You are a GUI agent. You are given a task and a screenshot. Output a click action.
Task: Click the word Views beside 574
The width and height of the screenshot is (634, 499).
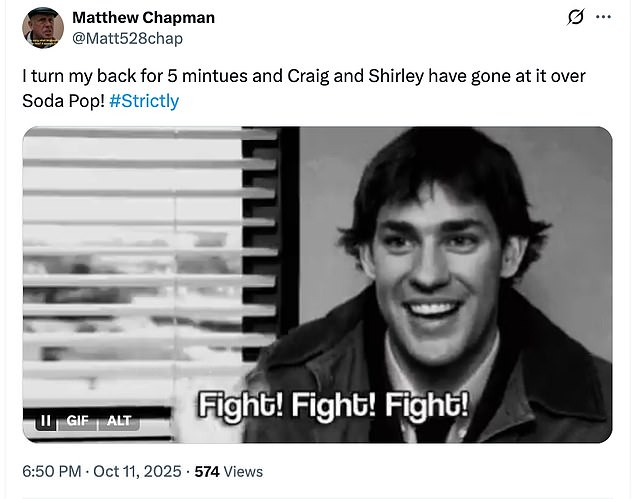[243, 471]
